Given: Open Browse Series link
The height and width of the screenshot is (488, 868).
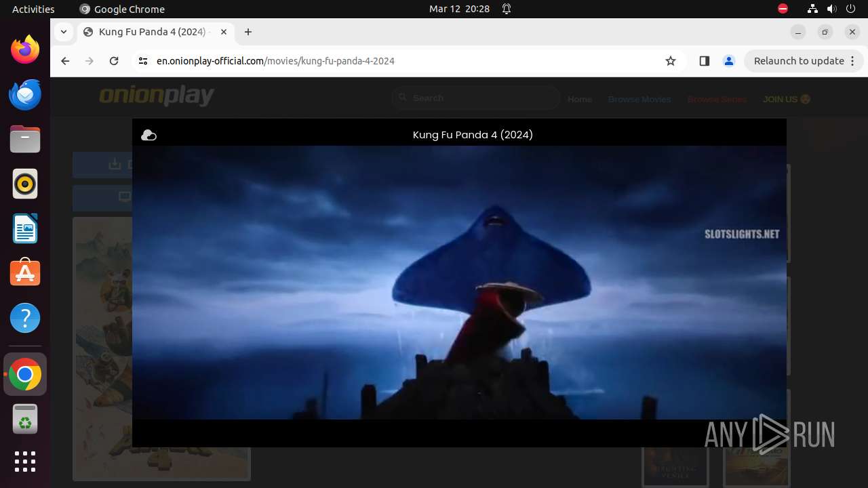Looking at the screenshot, I should [717, 99].
